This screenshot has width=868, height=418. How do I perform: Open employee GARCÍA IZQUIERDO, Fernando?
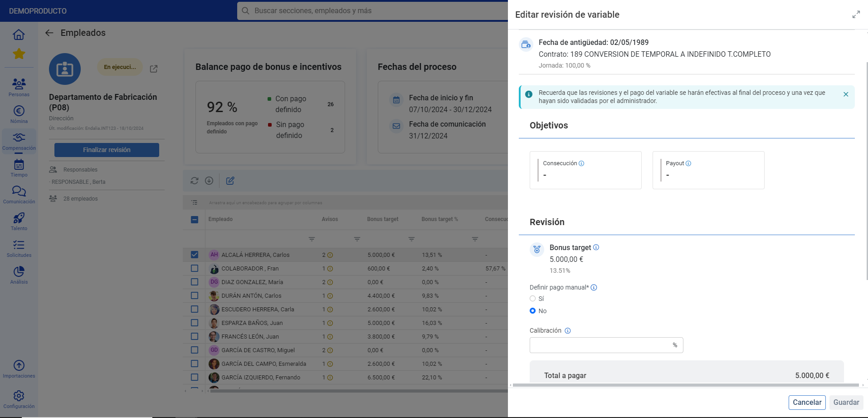pos(261,378)
